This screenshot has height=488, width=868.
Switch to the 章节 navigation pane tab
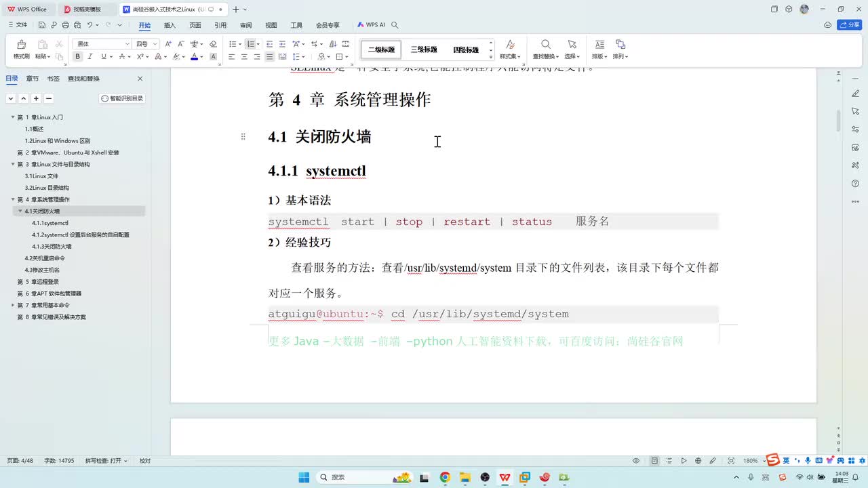click(33, 79)
